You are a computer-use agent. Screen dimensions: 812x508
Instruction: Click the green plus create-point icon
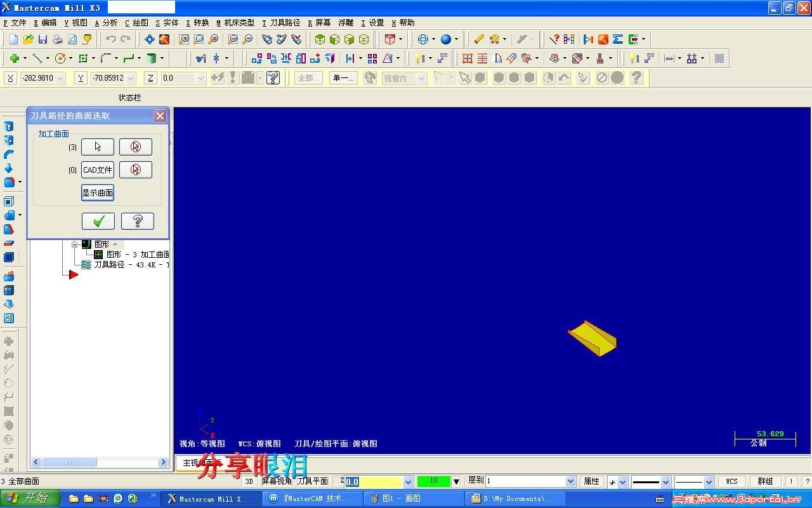point(13,58)
